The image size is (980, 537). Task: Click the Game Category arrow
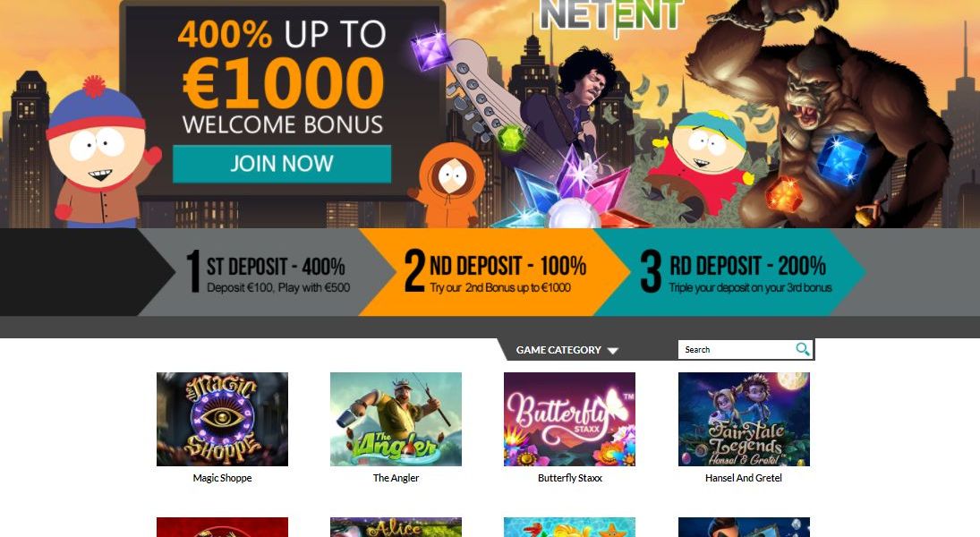612,351
